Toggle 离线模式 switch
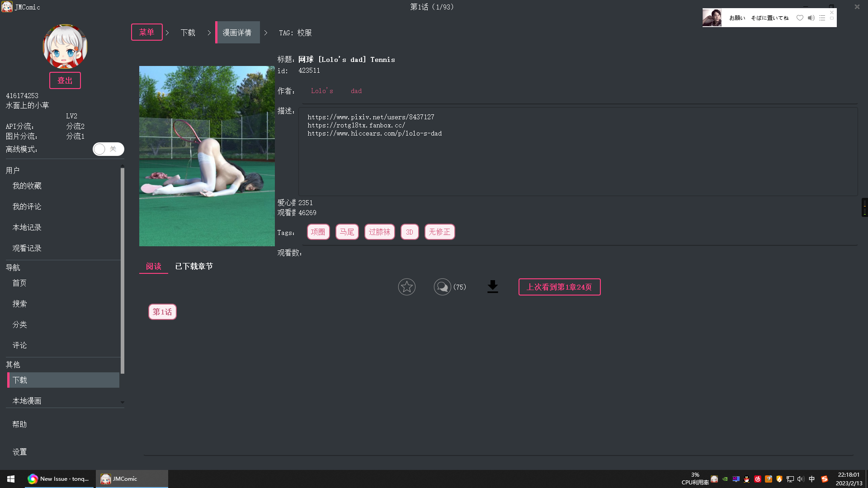The height and width of the screenshot is (488, 868). tap(108, 149)
